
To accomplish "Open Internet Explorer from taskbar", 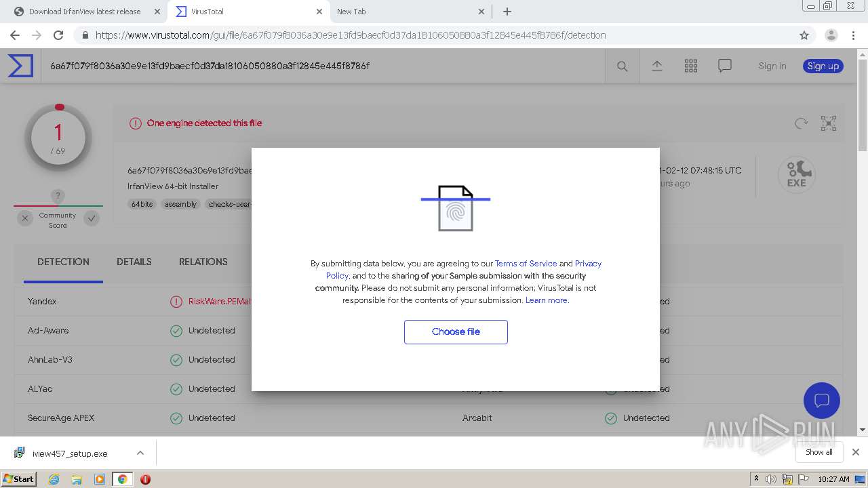I will click(54, 479).
